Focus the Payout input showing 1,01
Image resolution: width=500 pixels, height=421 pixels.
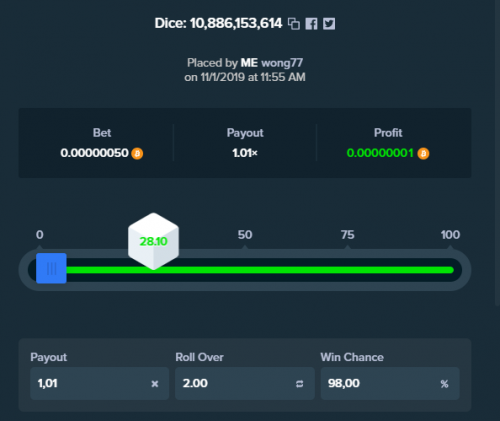(99, 383)
